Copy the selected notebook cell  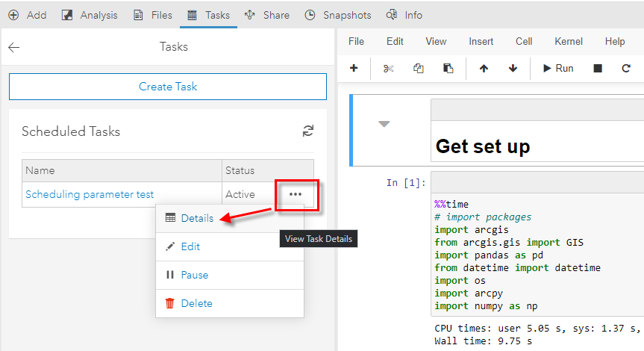tap(418, 69)
